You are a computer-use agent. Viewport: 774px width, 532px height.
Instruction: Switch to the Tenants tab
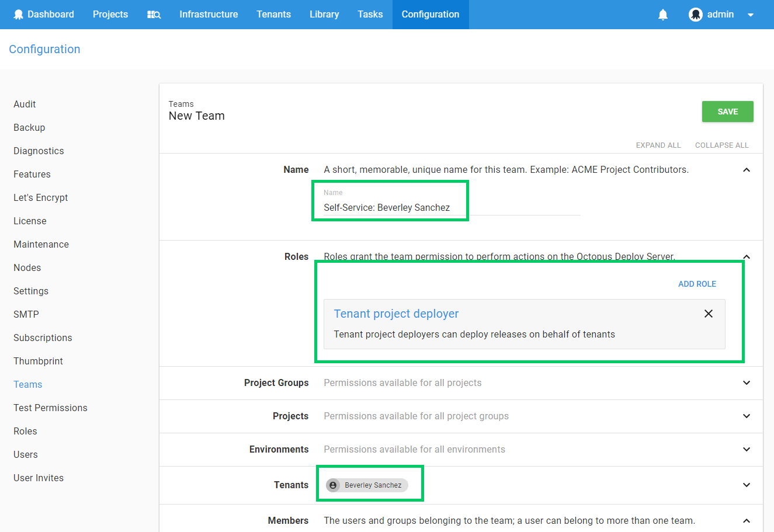(273, 15)
